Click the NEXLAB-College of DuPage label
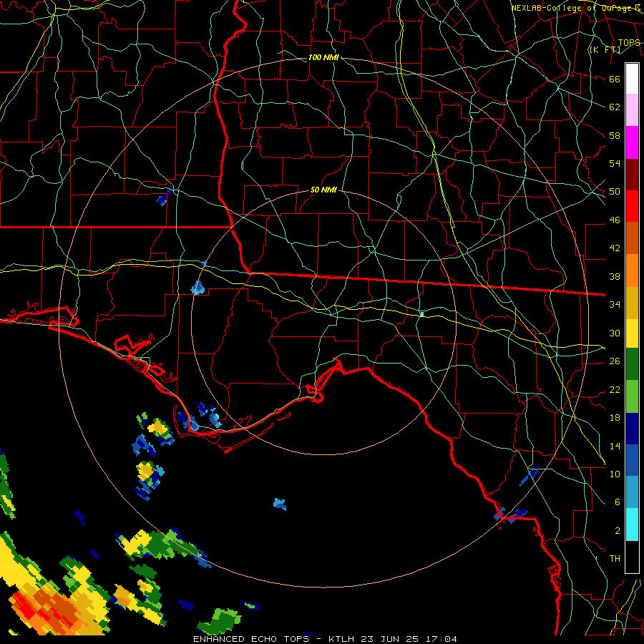644x644 pixels. point(575,8)
